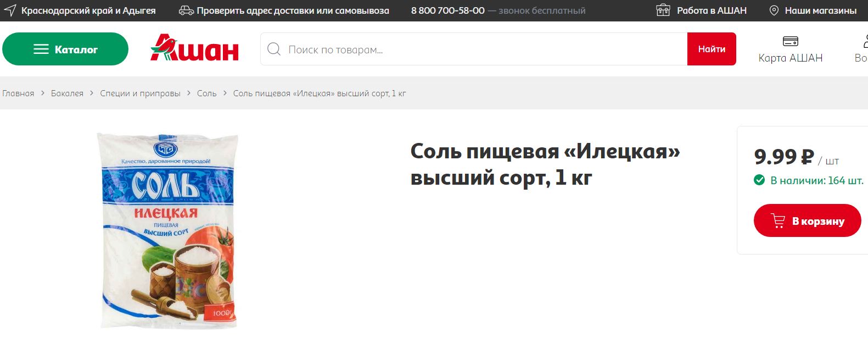This screenshot has height=337, width=868.
Task: Click the last breadcrumb Соль пищевая «Илецкая» высший сорт
Action: (320, 93)
